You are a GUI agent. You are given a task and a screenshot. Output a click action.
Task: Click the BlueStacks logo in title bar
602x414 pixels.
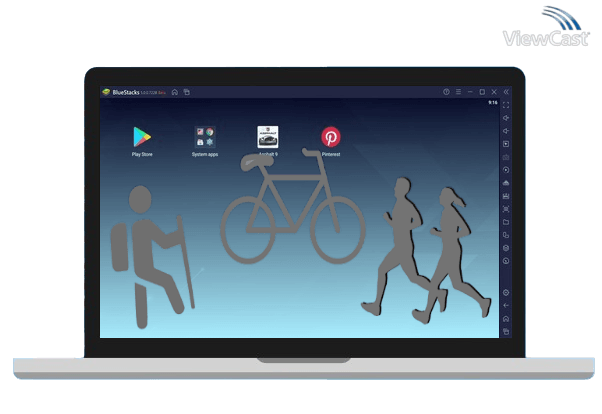(106, 92)
